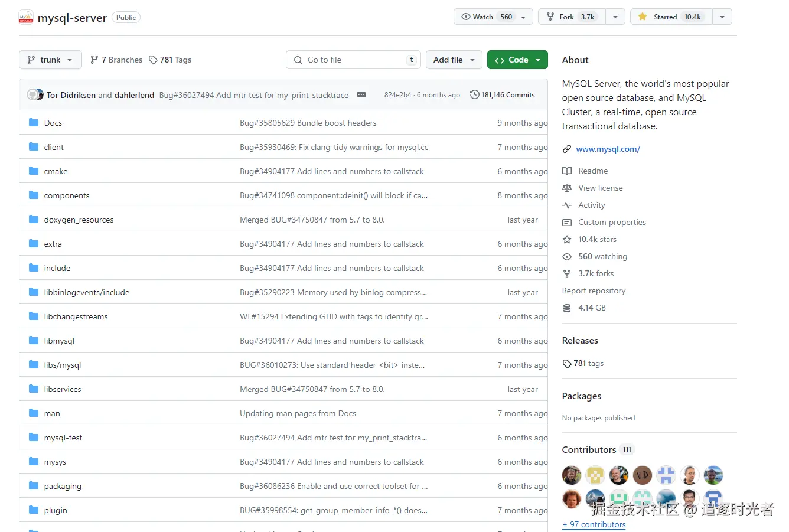
Task: Click the first contributor avatar
Action: pyautogui.click(x=572, y=475)
